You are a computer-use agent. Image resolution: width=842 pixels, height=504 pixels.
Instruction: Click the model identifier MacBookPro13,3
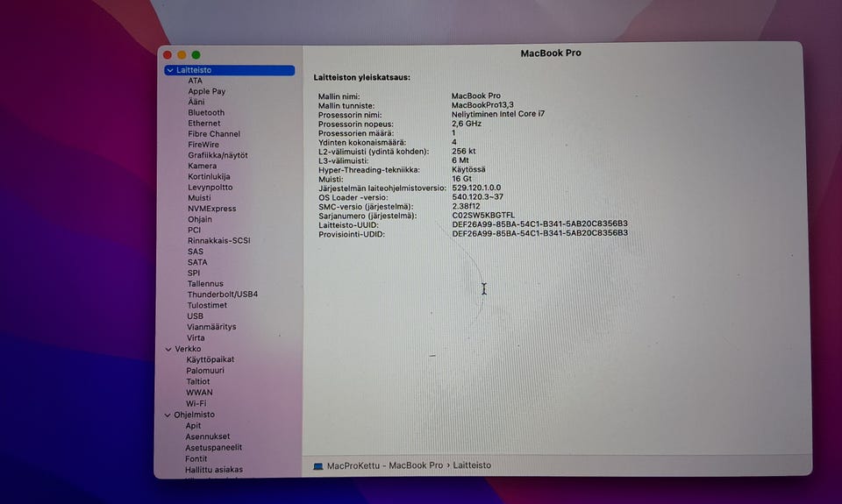point(482,104)
